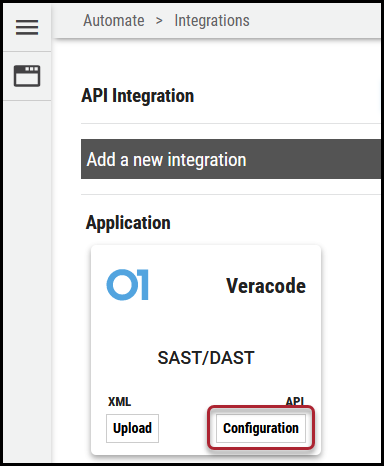Screen dimensions: 384x466
Task: Click the API label above Configuration
Action: (x=295, y=401)
